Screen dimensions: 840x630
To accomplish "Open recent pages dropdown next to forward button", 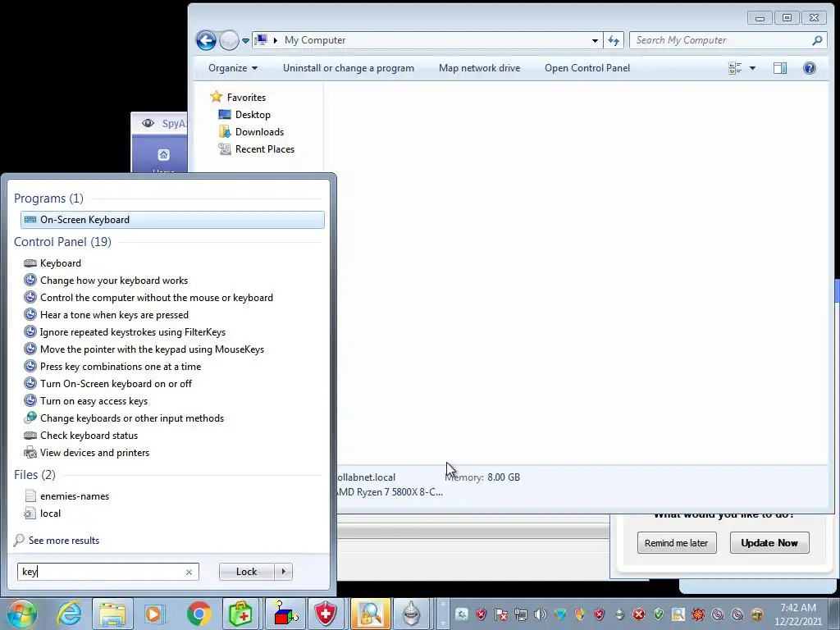I will (x=245, y=40).
